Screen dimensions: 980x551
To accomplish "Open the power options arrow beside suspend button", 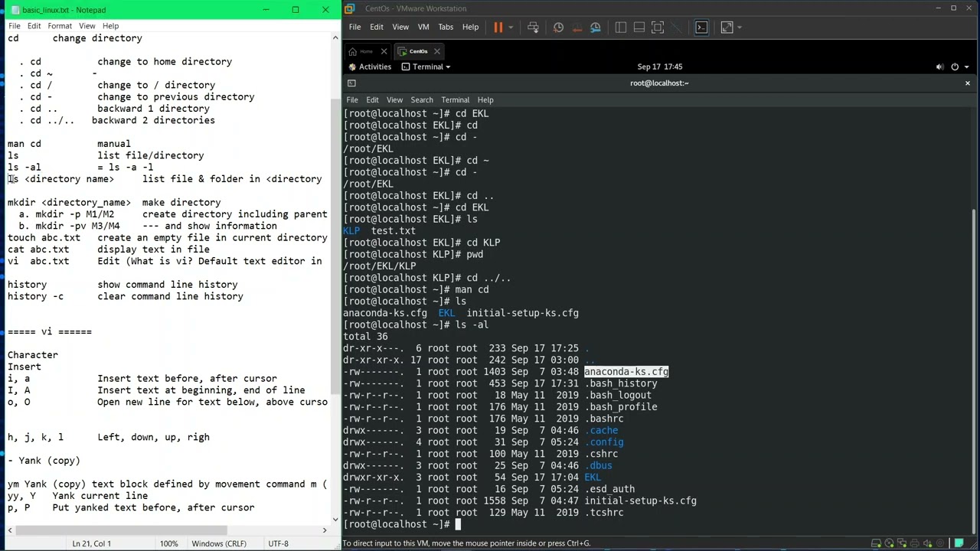I will 512,28.
